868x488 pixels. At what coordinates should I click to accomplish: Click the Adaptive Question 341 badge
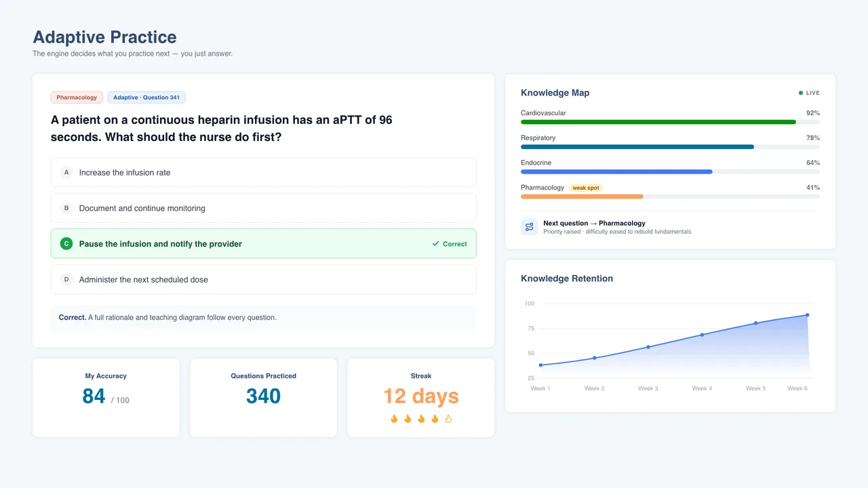146,98
